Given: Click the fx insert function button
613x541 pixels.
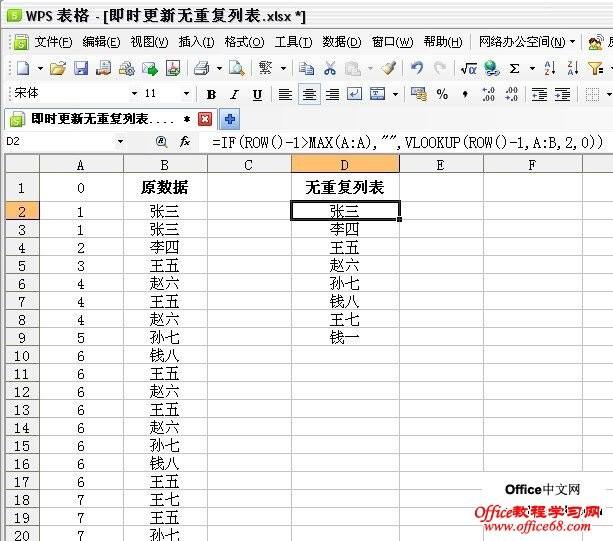Looking at the screenshot, I should point(185,142).
